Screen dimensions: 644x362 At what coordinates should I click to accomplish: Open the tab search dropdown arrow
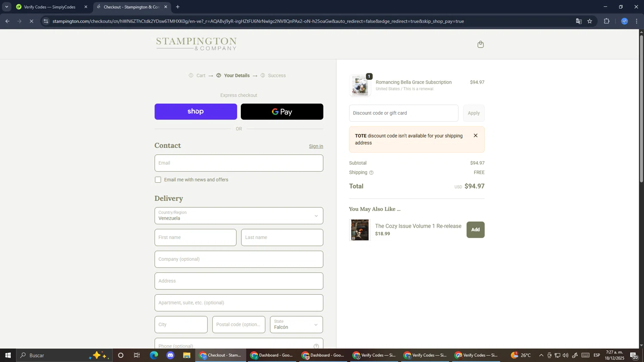tap(6, 7)
